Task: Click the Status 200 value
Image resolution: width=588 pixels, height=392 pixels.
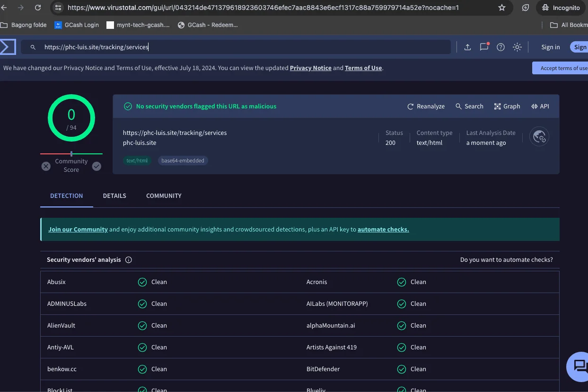Action: point(390,143)
